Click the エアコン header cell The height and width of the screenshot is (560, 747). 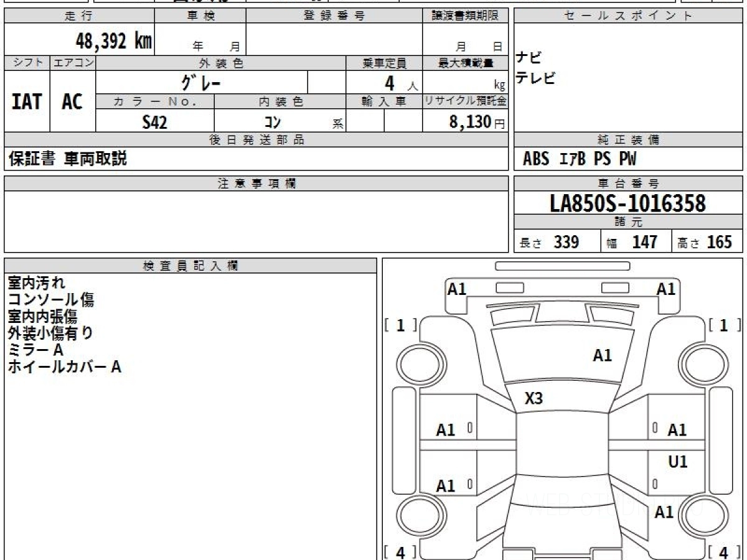click(x=73, y=63)
